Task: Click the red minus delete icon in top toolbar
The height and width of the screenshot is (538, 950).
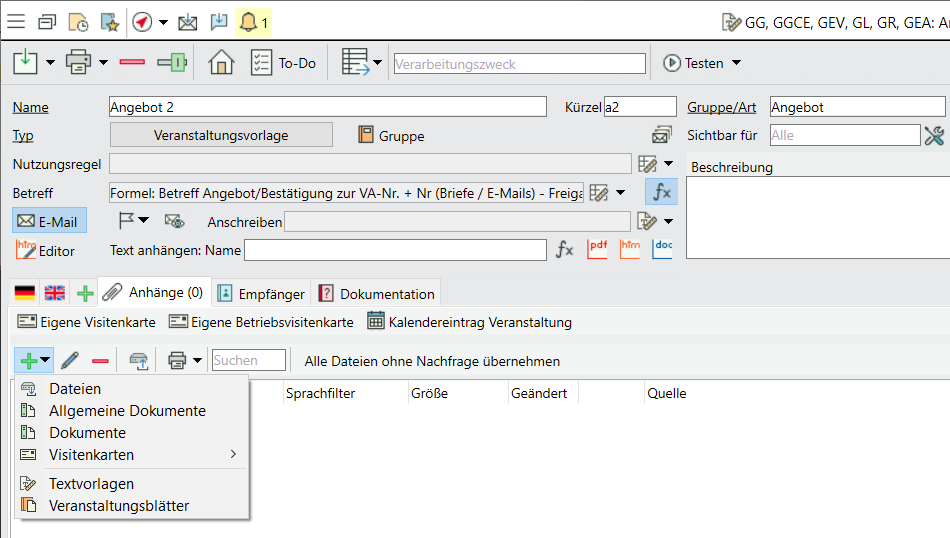Action: coord(132,63)
